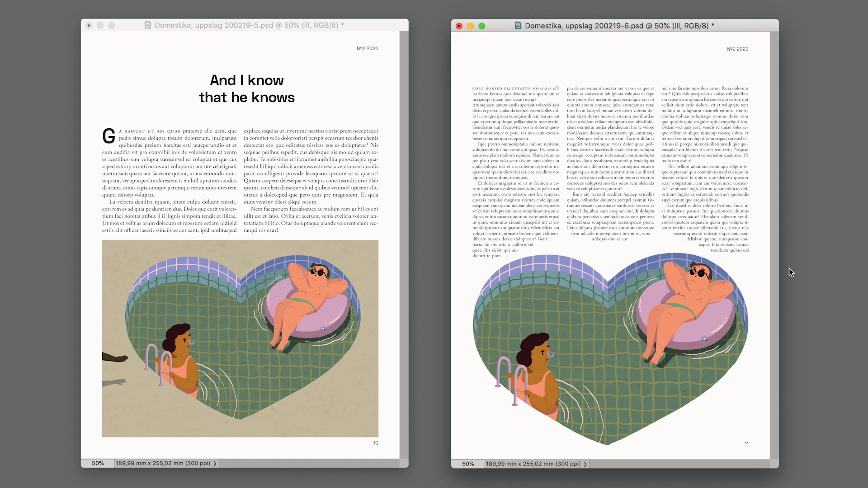Close the right document window
Image resolution: width=868 pixels, height=488 pixels.
pyautogui.click(x=459, y=26)
